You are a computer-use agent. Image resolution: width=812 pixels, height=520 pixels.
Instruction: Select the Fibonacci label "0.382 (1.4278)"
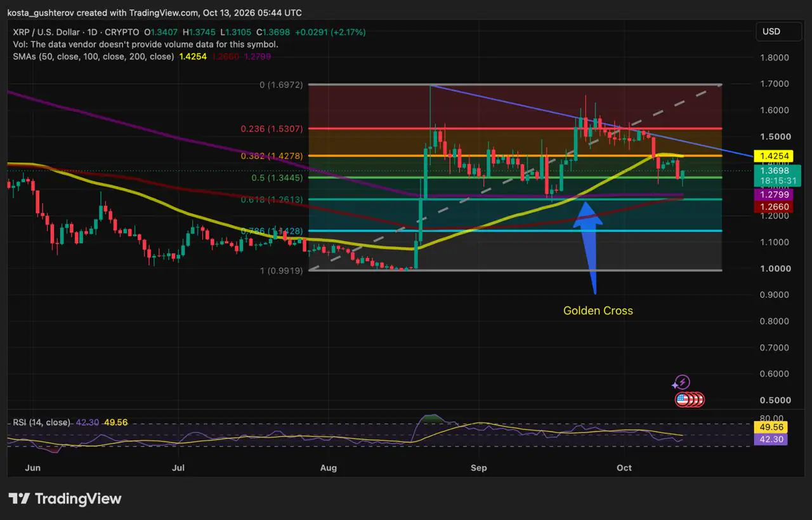tap(272, 156)
